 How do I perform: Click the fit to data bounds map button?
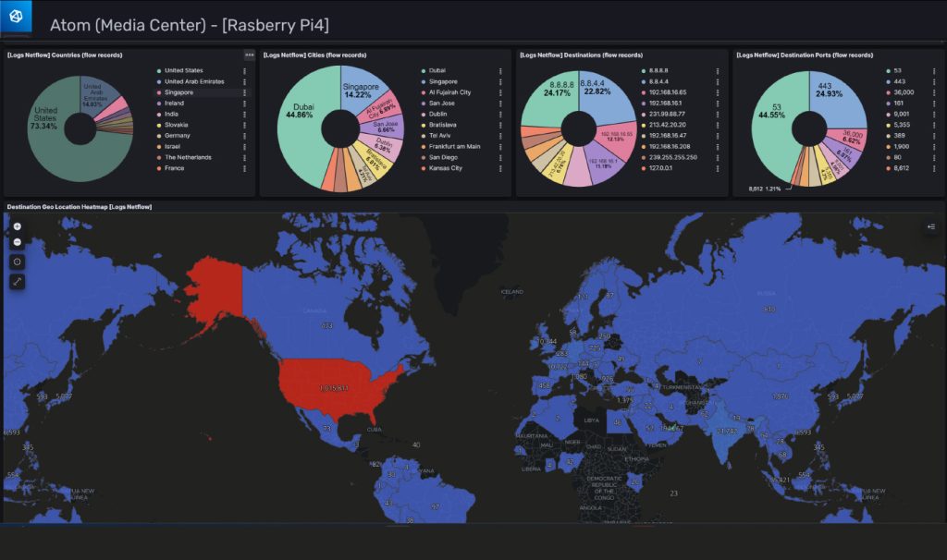tap(18, 262)
